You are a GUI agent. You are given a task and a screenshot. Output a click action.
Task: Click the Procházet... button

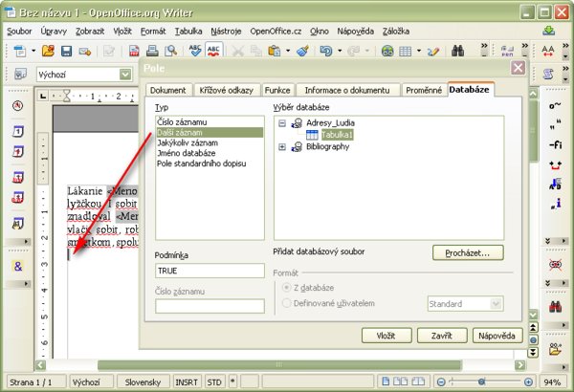coord(468,253)
